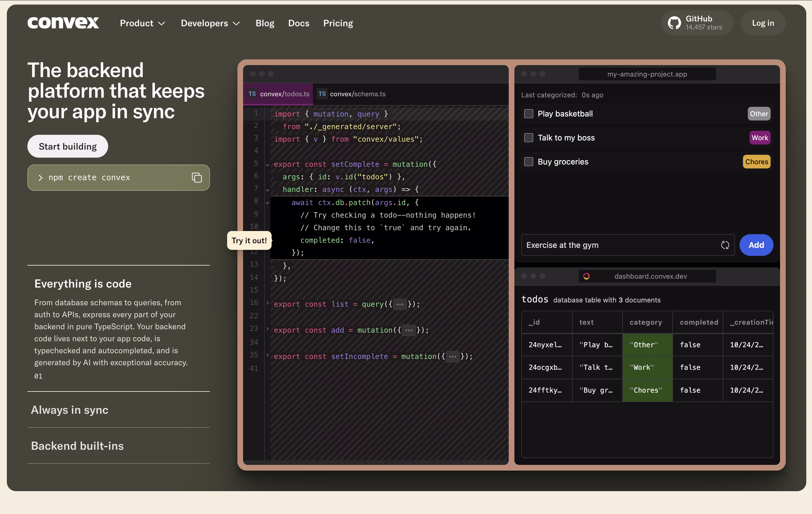Click collapsed code ellipsis in setIncomplete mutation
The height and width of the screenshot is (514, 812).
point(453,357)
